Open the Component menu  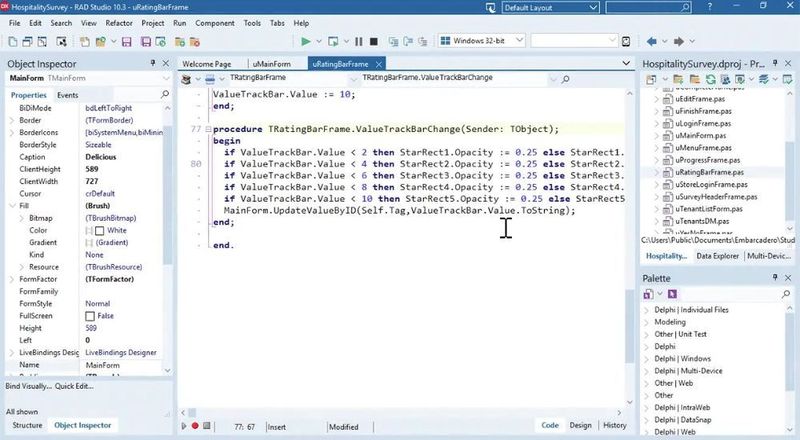pos(215,23)
